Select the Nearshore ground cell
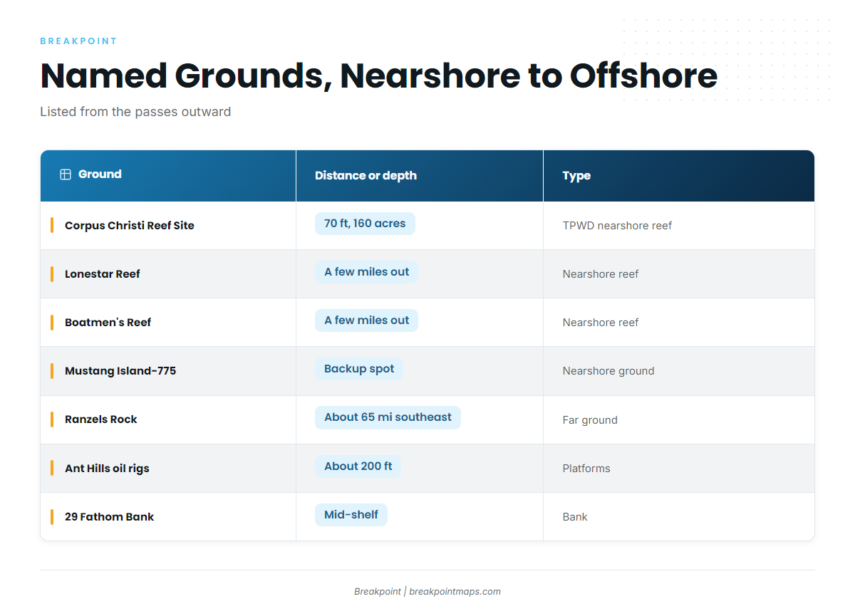The height and width of the screenshot is (616, 855). tap(679, 371)
